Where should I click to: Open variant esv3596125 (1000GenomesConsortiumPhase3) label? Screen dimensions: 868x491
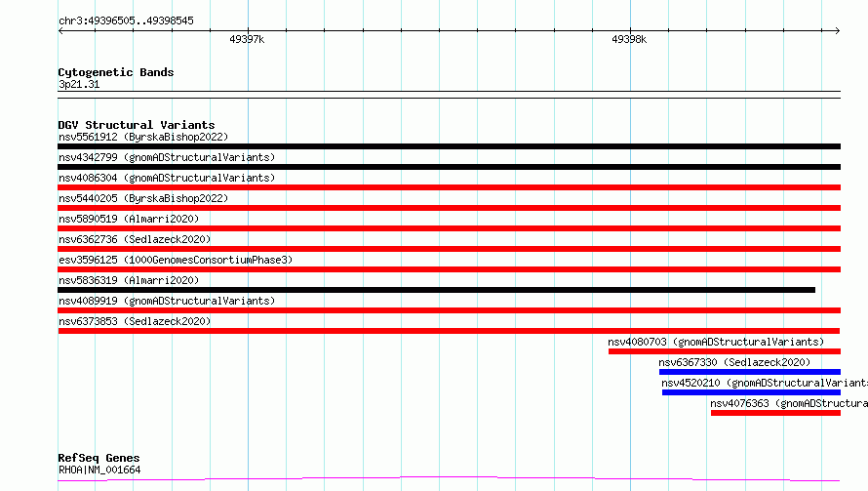click(x=176, y=260)
